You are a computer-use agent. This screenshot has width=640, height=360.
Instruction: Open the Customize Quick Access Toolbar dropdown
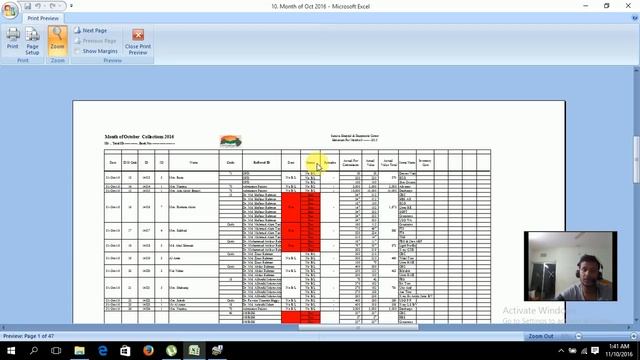click(x=71, y=6)
